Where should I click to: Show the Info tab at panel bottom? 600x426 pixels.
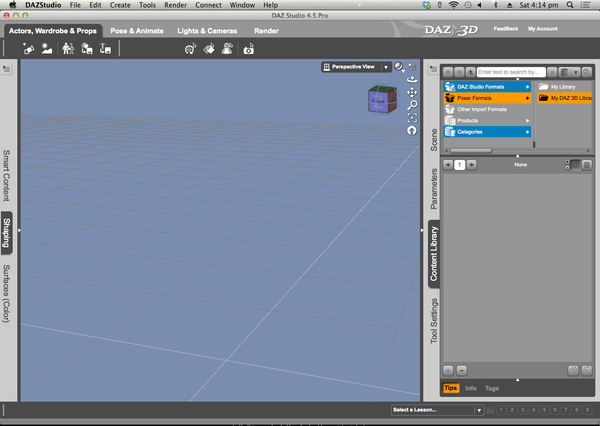471,388
